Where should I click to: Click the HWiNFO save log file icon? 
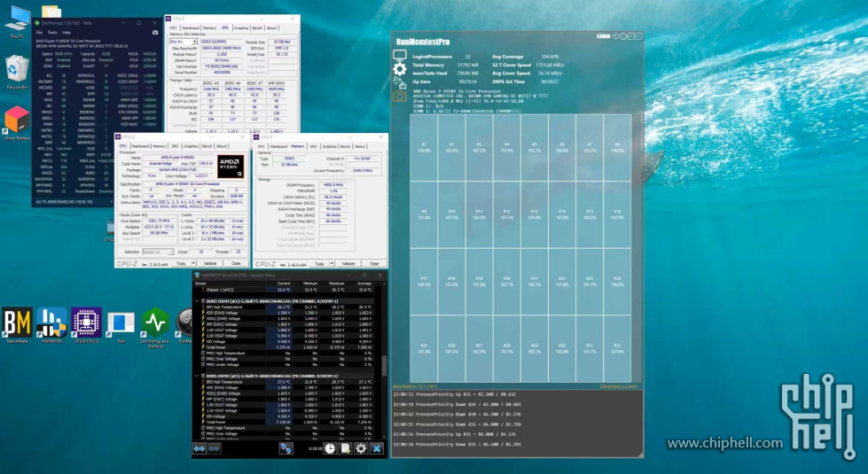(x=346, y=448)
